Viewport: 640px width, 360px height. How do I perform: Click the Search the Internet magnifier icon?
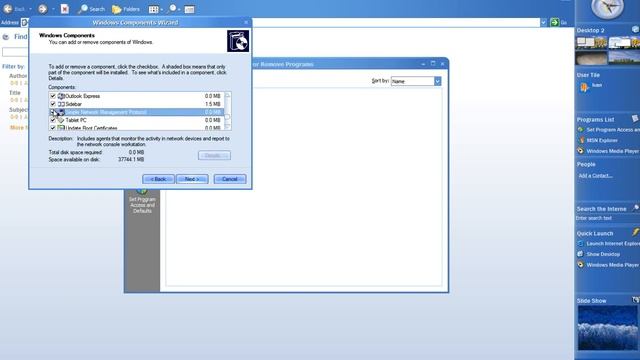(636, 208)
